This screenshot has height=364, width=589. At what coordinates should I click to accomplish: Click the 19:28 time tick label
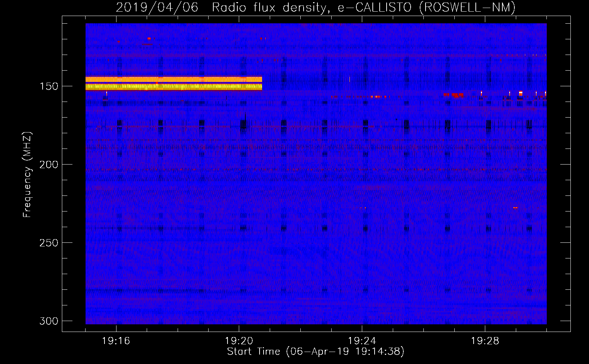[485, 341]
